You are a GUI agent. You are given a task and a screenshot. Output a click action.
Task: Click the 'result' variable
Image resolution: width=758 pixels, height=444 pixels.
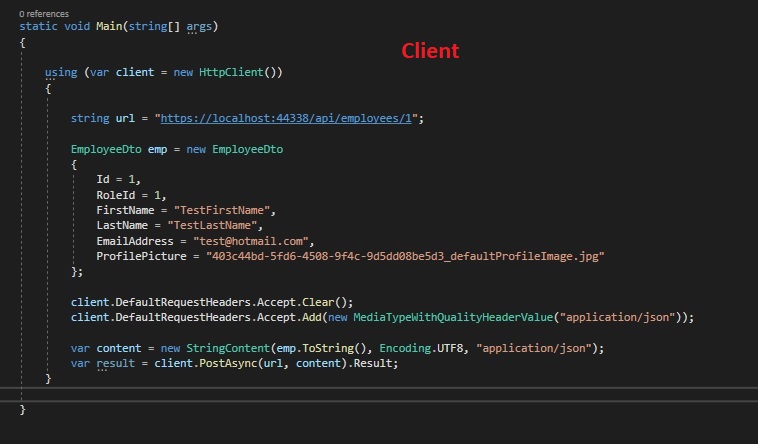[x=116, y=363]
